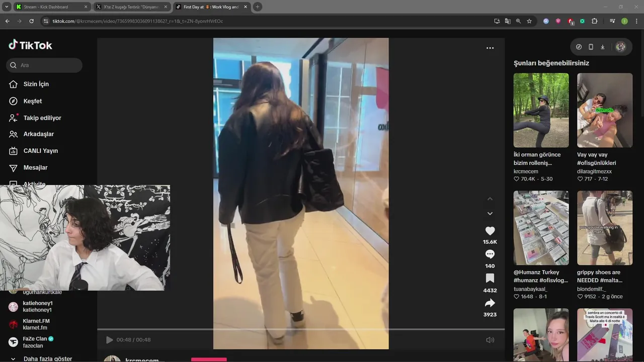Share the video using the arrow icon
The width and height of the screenshot is (644, 362).
coord(490,303)
